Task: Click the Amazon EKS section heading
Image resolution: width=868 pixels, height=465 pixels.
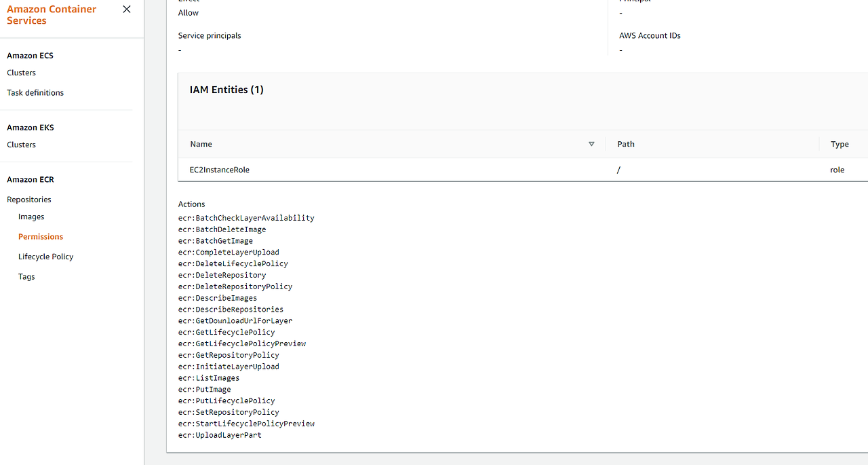Action: [31, 128]
